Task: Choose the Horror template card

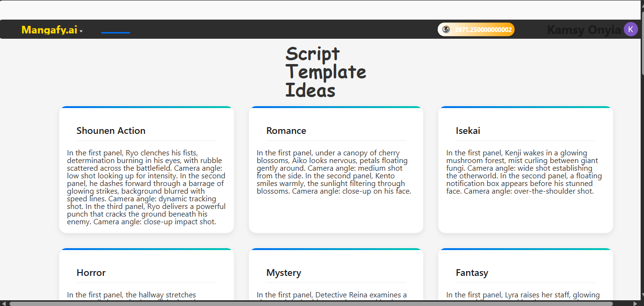Action: (146, 276)
